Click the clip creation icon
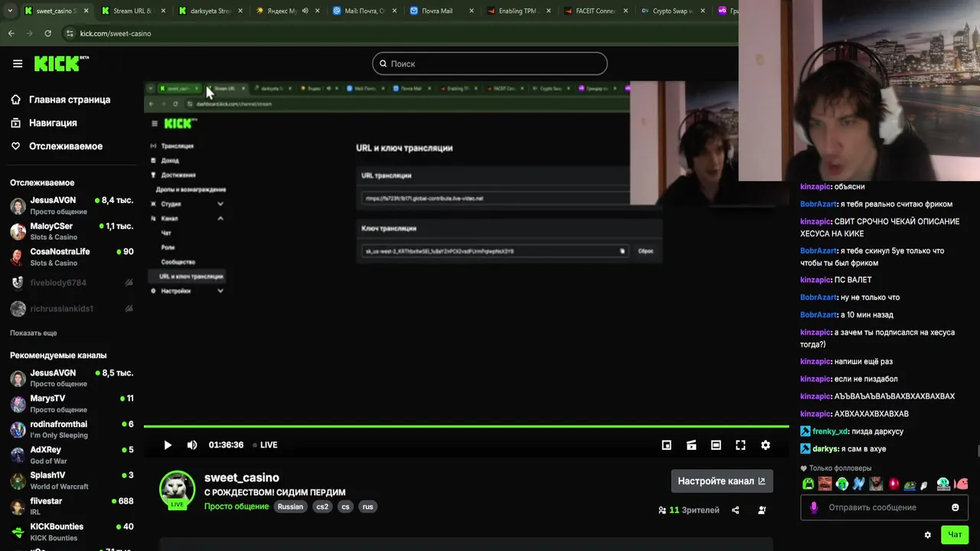980x551 pixels. point(691,445)
